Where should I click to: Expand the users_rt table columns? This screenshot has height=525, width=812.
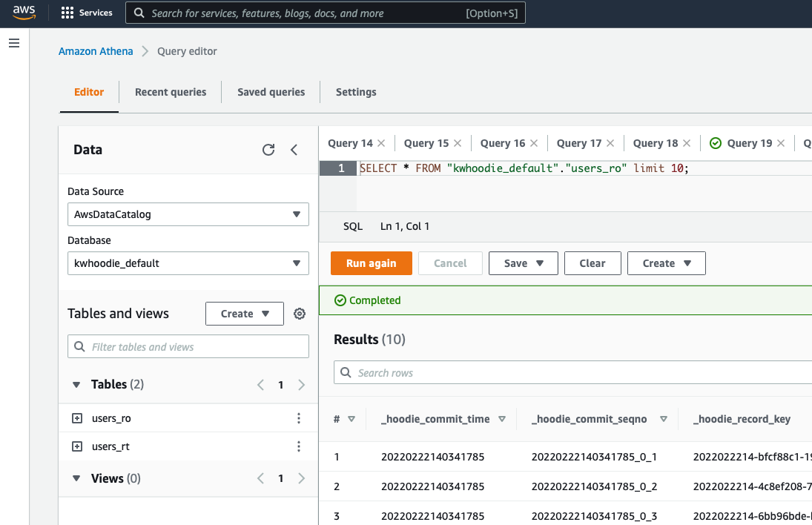click(x=77, y=446)
